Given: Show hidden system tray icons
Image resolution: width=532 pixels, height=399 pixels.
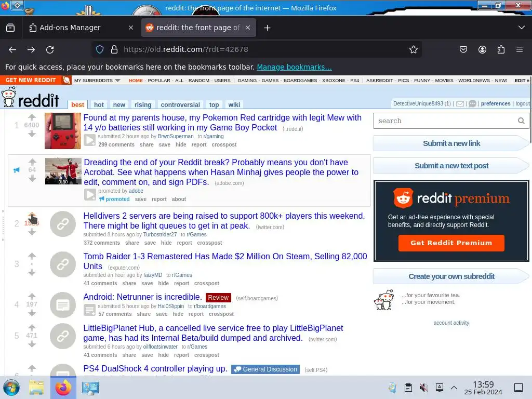Looking at the screenshot, I should click(x=454, y=388).
